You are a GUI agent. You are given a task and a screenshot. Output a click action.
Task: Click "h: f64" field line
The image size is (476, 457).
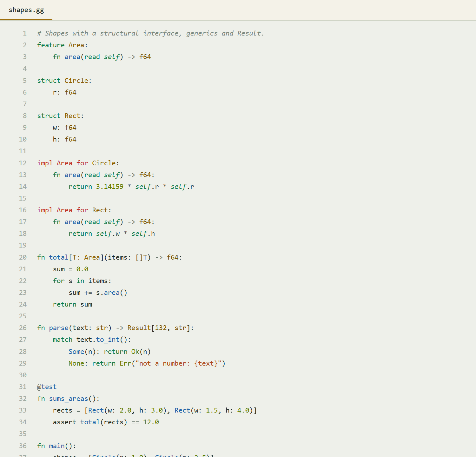(x=65, y=139)
